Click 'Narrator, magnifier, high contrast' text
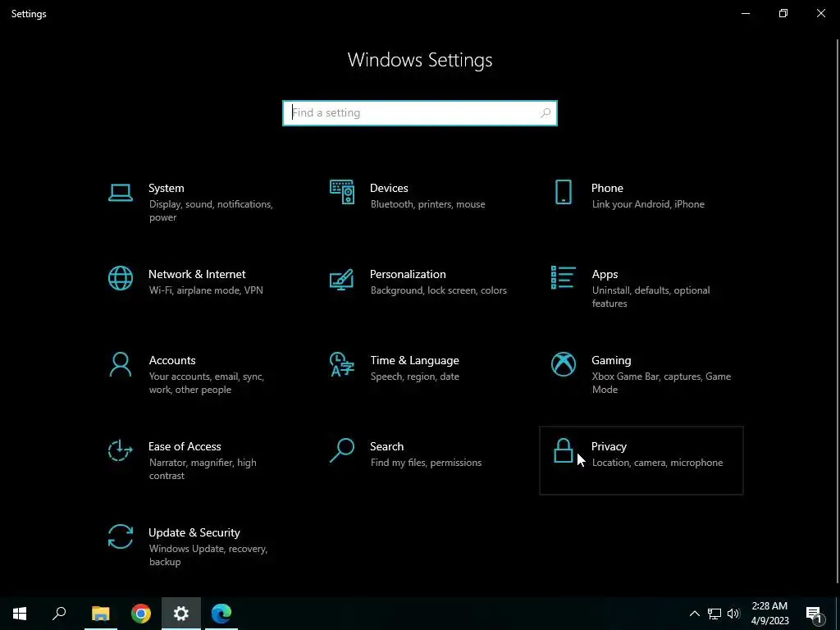The height and width of the screenshot is (630, 840). [x=203, y=469]
